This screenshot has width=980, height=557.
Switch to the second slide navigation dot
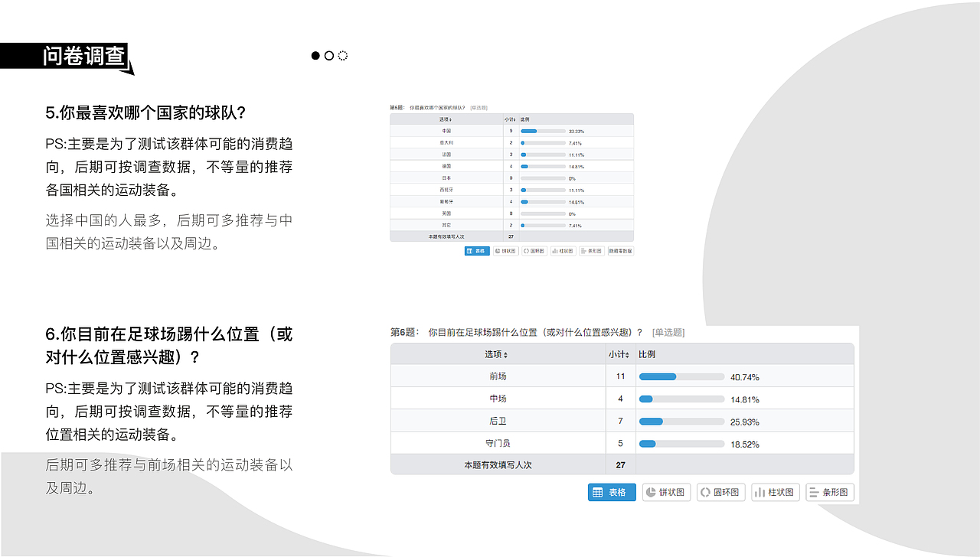pyautogui.click(x=328, y=55)
